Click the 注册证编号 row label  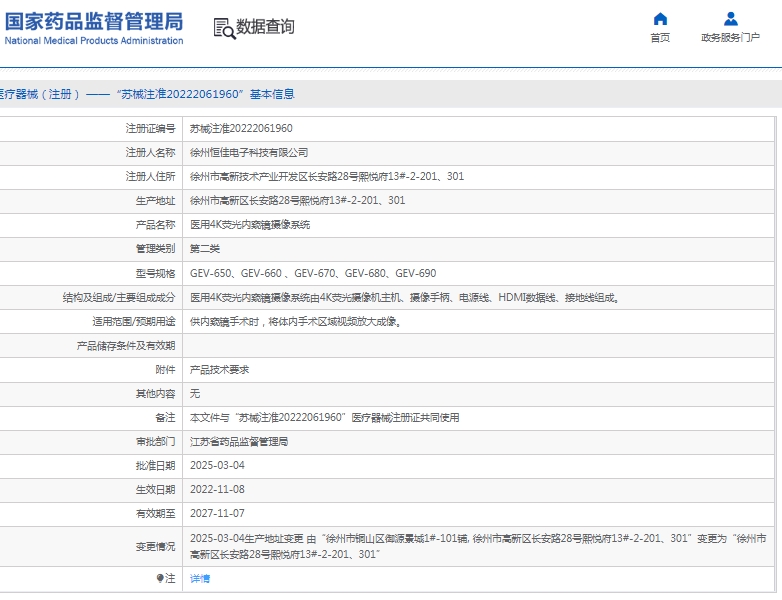tap(150, 129)
